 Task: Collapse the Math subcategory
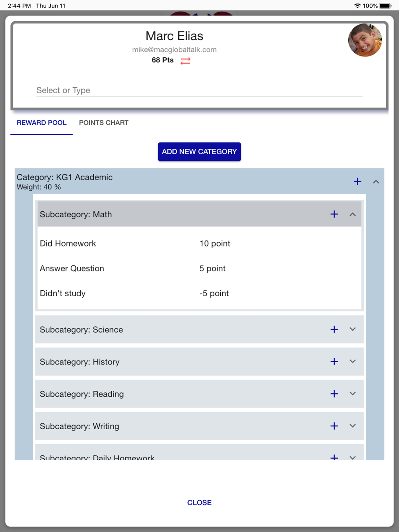353,214
